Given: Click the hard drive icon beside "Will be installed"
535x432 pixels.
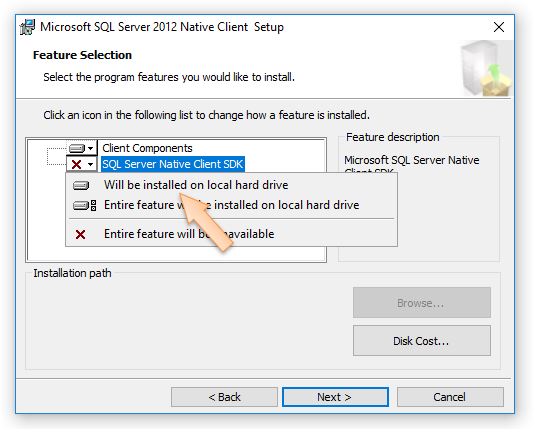Looking at the screenshot, I should (81, 185).
